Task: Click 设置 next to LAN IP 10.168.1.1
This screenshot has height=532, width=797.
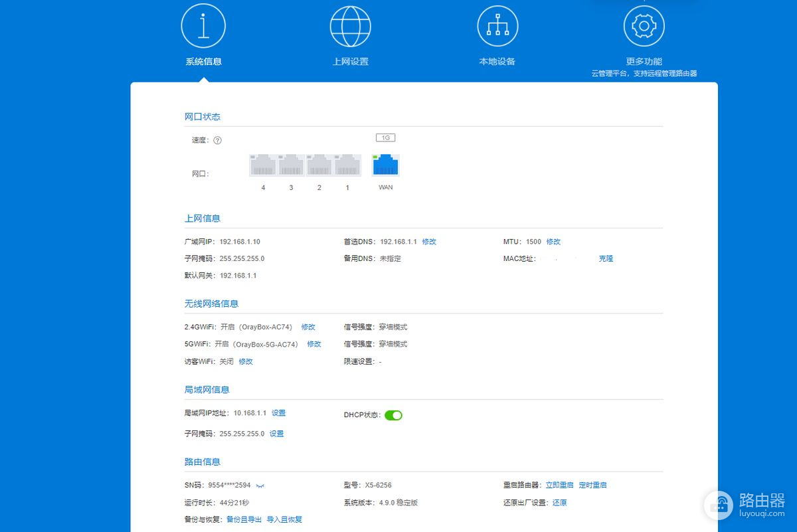Action: pyautogui.click(x=278, y=413)
